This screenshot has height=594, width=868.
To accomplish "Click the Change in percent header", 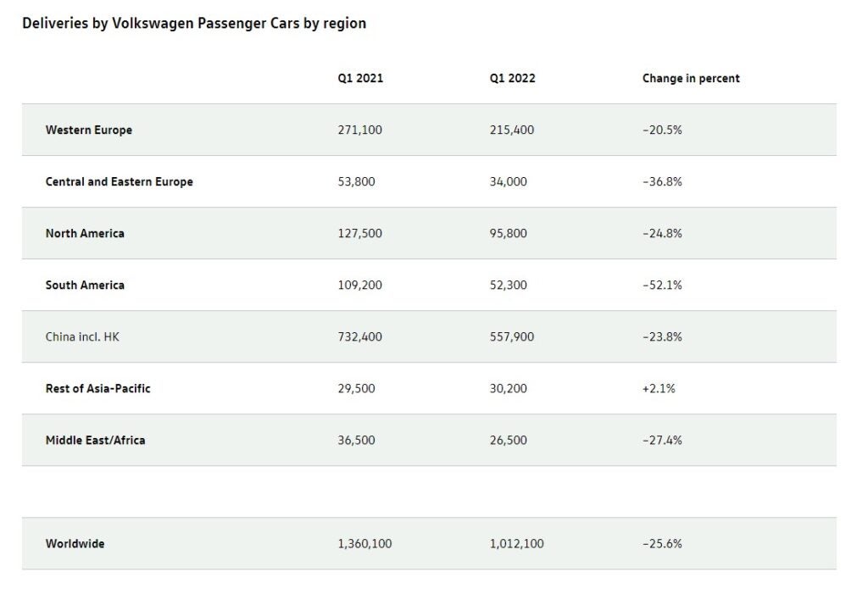I will [x=691, y=78].
